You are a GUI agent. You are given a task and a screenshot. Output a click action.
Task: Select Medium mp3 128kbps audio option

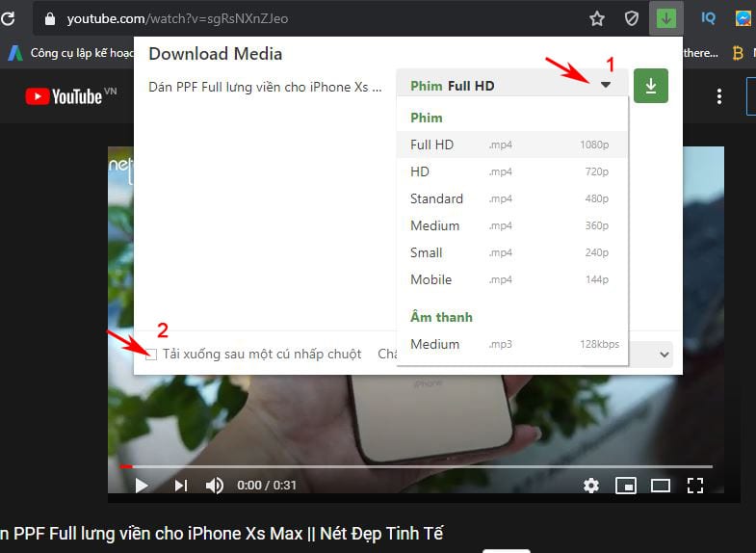[x=510, y=344]
